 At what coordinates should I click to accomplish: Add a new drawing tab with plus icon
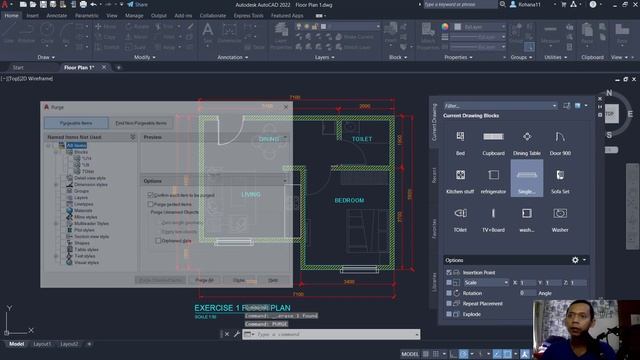pyautogui.click(x=118, y=67)
